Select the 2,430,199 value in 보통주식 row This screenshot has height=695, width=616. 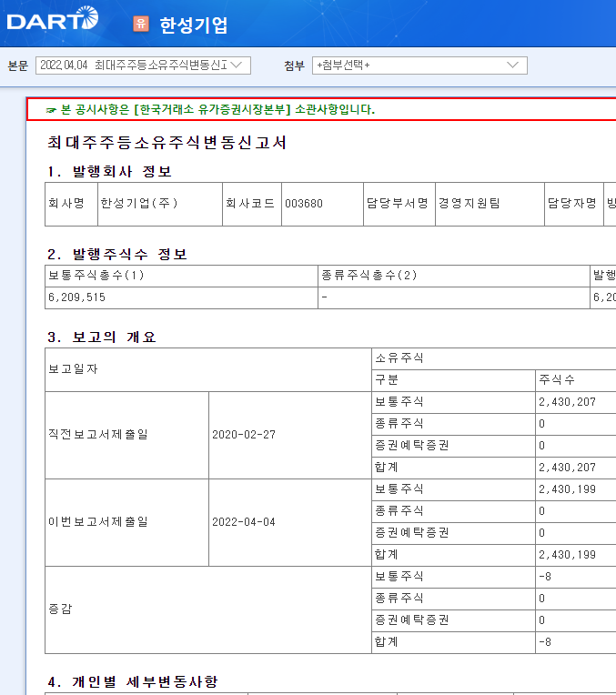click(567, 489)
